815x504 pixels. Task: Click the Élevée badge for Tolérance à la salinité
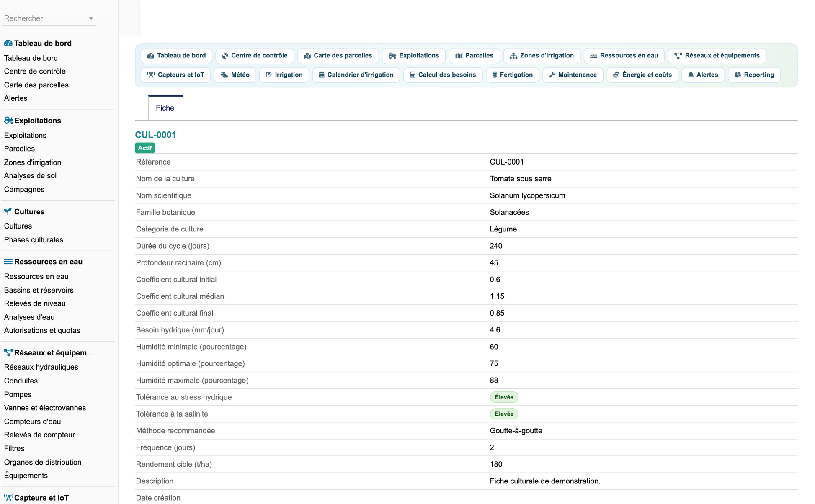click(x=504, y=414)
